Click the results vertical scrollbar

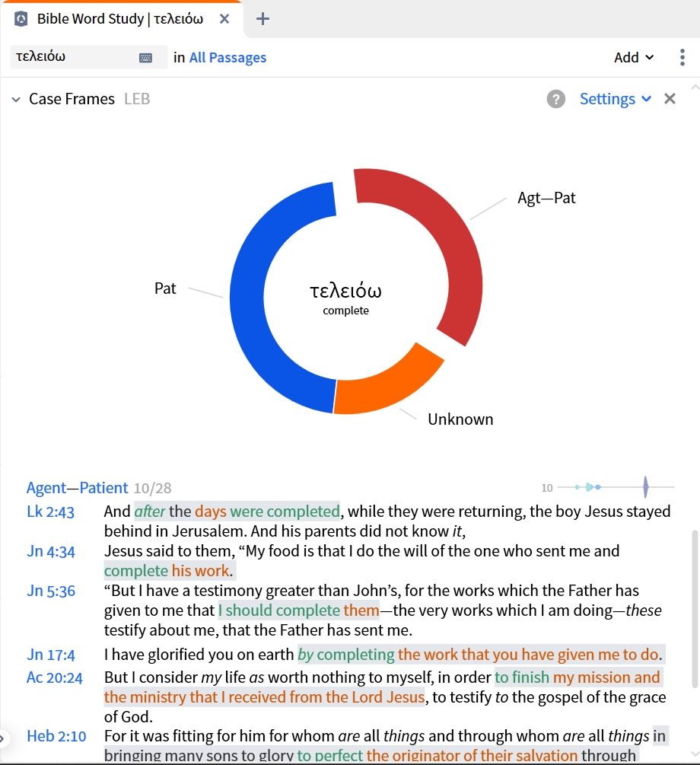[x=695, y=609]
